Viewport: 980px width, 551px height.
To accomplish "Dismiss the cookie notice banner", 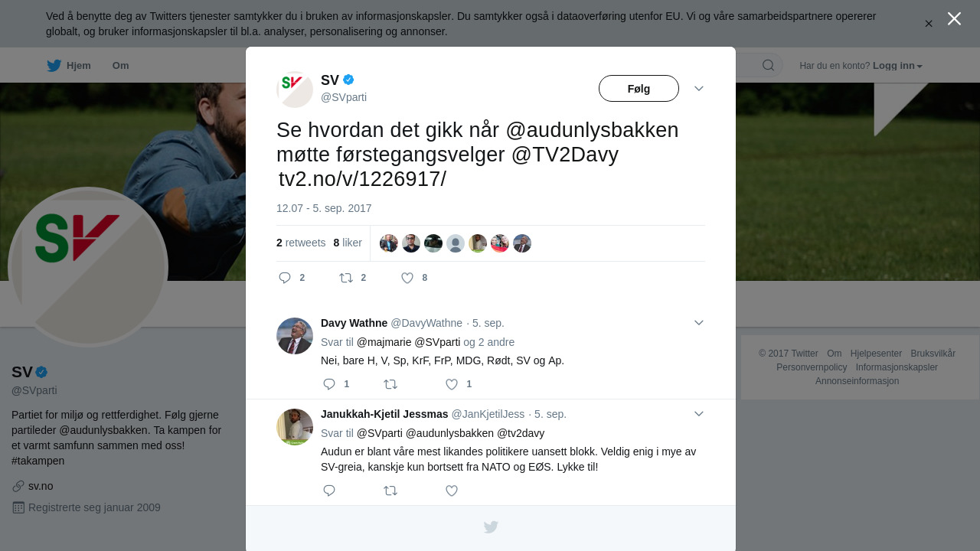I will pyautogui.click(x=929, y=24).
